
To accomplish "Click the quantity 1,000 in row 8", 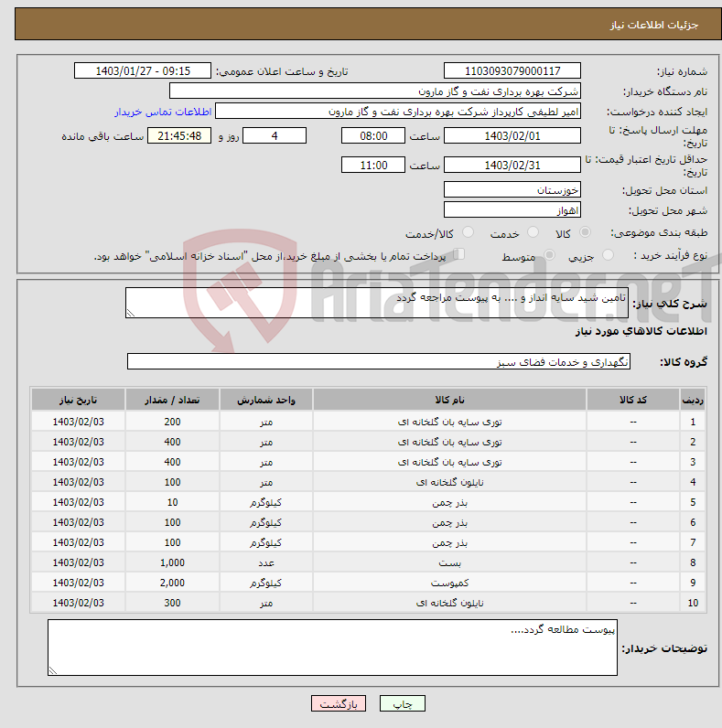I will click(172, 562).
